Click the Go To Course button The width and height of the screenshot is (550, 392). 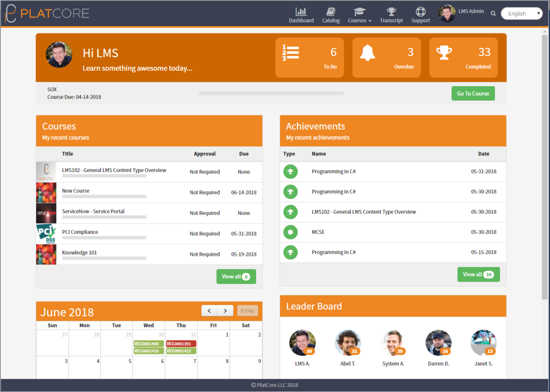click(473, 94)
